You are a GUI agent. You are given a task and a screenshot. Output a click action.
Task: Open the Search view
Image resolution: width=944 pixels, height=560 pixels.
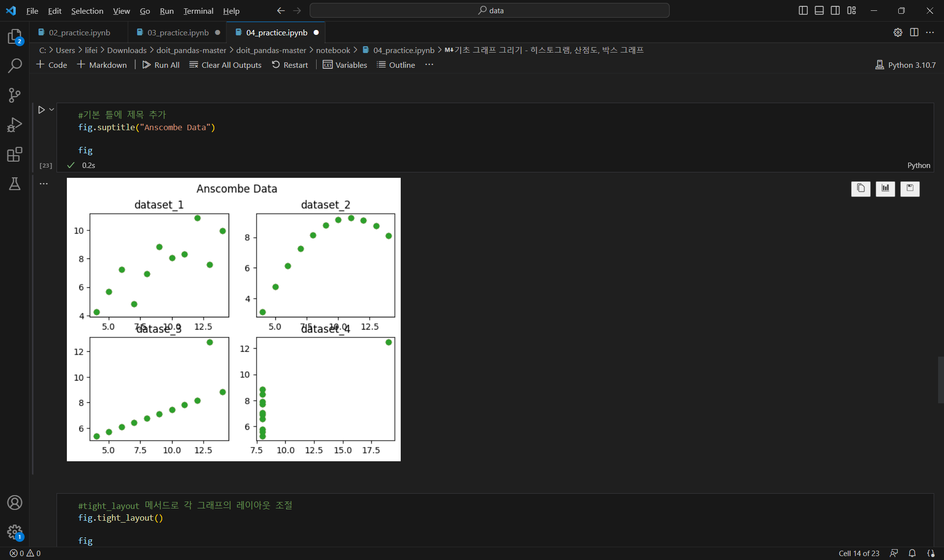tap(15, 65)
